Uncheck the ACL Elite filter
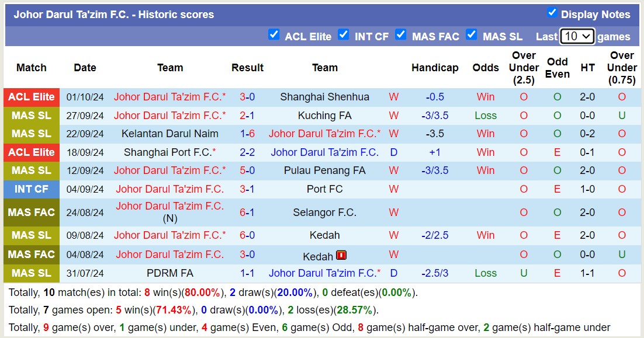Image resolution: width=644 pixels, height=338 pixels. tap(274, 35)
